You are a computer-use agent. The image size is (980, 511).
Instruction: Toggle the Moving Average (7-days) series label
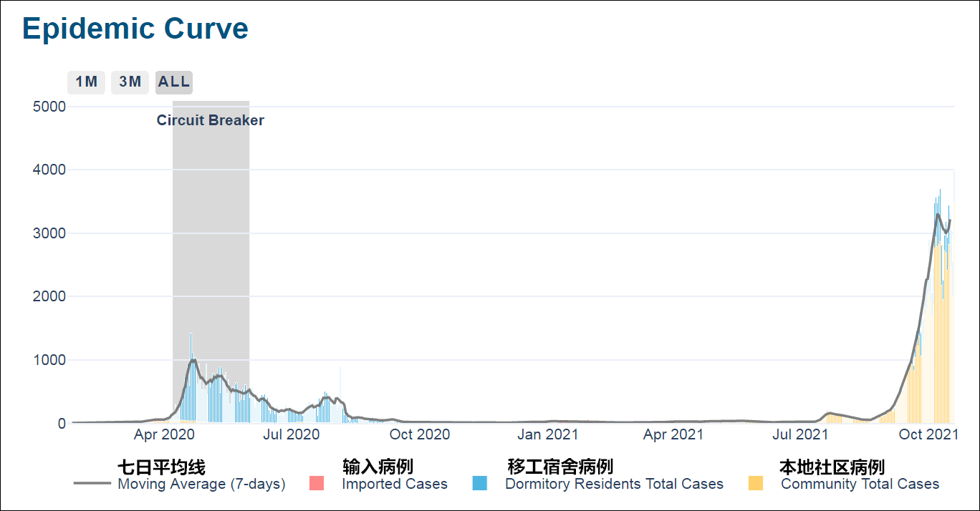click(201, 485)
